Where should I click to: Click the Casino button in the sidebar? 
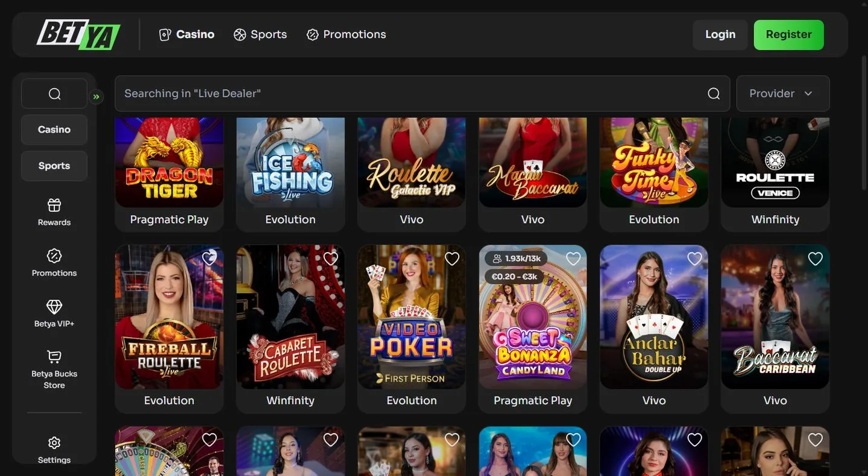[x=54, y=130]
